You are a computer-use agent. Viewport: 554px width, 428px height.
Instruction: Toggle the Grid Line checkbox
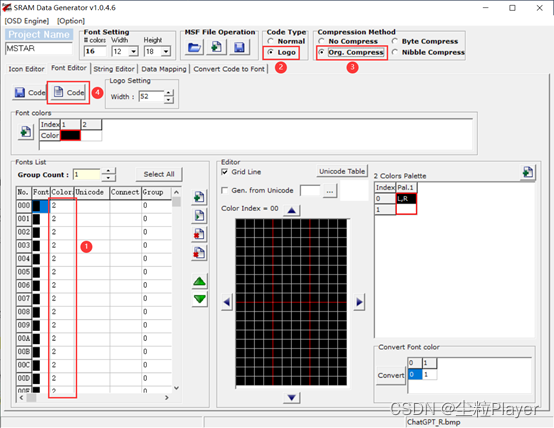click(x=224, y=172)
